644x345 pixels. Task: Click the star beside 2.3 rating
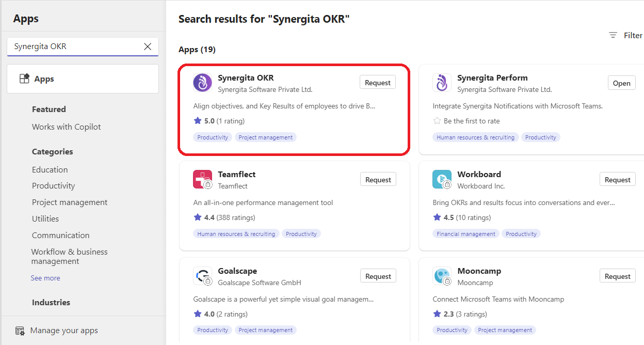[437, 314]
